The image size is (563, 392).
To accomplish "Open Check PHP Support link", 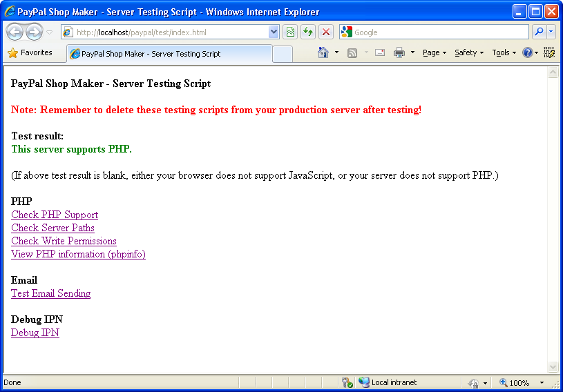I will coord(55,215).
